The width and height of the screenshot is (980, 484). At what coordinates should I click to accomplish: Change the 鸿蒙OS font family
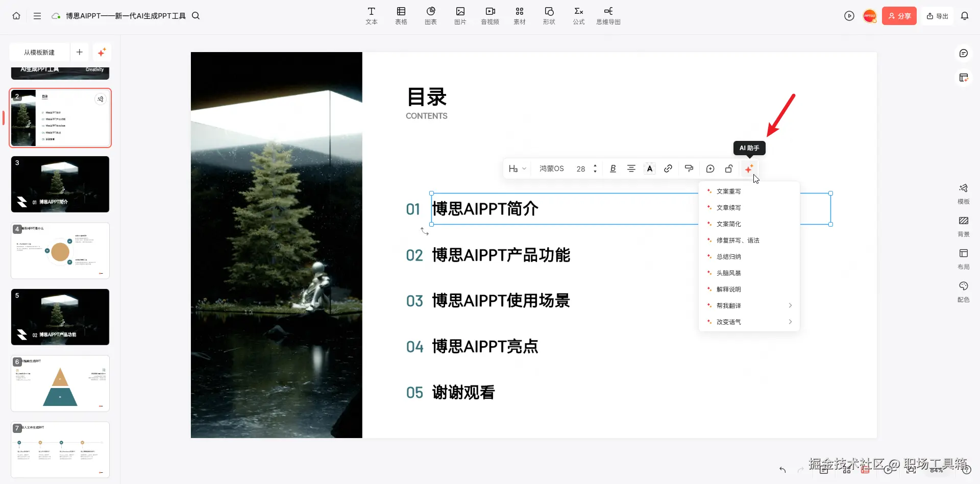pos(552,168)
